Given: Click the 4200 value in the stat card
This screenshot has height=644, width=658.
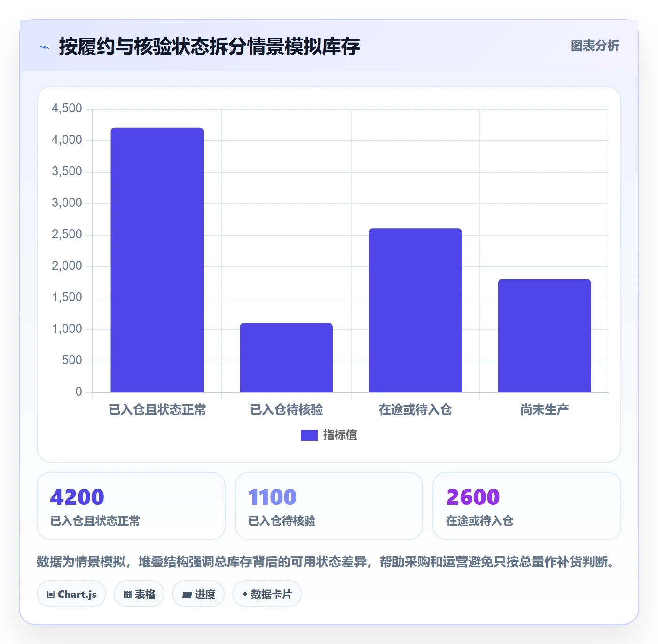Looking at the screenshot, I should [77, 497].
